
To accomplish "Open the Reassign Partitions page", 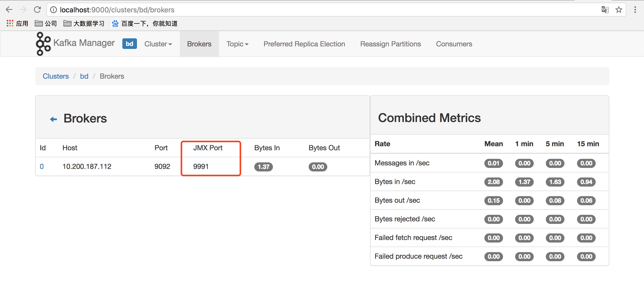I will (390, 44).
